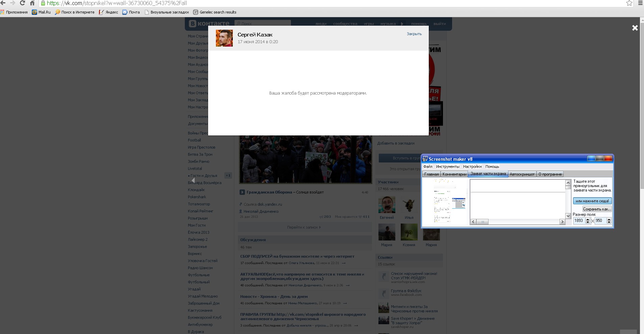Click Закрыть in the post popup
644x334 pixels.
[414, 34]
